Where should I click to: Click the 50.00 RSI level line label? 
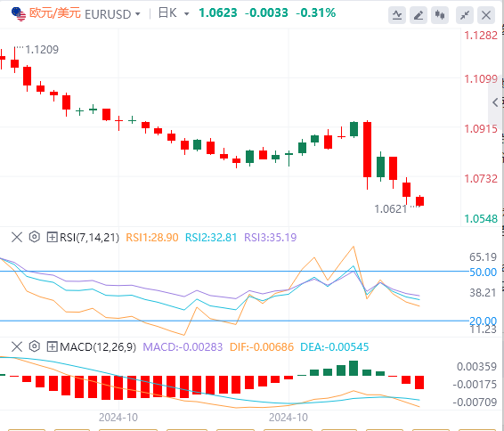(484, 272)
